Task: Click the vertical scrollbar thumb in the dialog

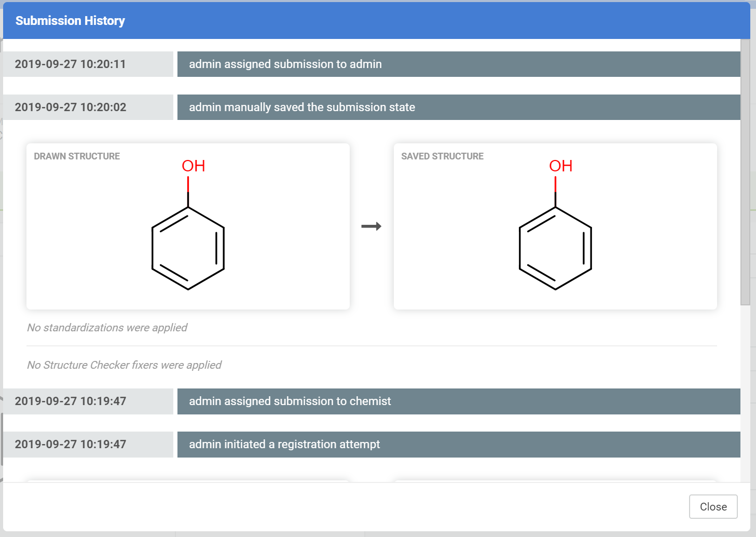Action: point(745,171)
